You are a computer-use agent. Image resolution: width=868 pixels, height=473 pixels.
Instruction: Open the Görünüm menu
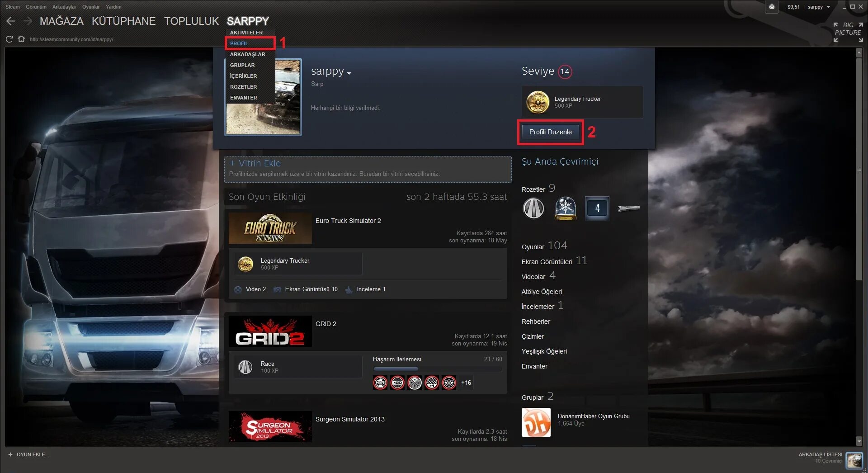pos(36,7)
